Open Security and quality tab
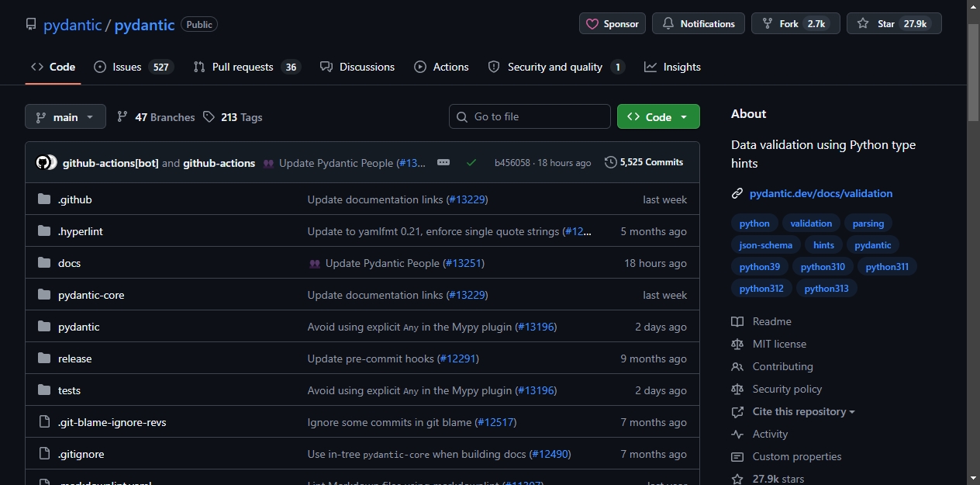This screenshot has width=980, height=485. tap(556, 67)
